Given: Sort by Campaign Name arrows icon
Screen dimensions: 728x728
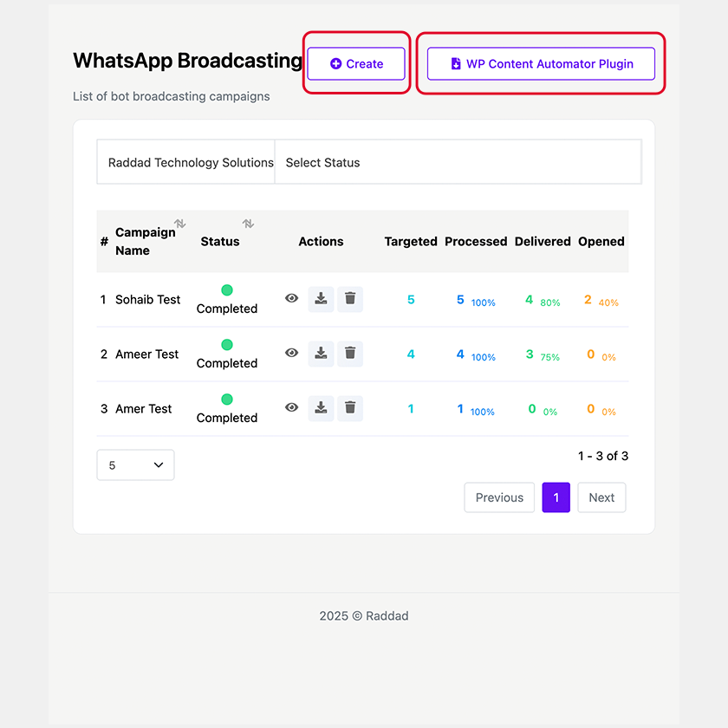Looking at the screenshot, I should [x=180, y=224].
